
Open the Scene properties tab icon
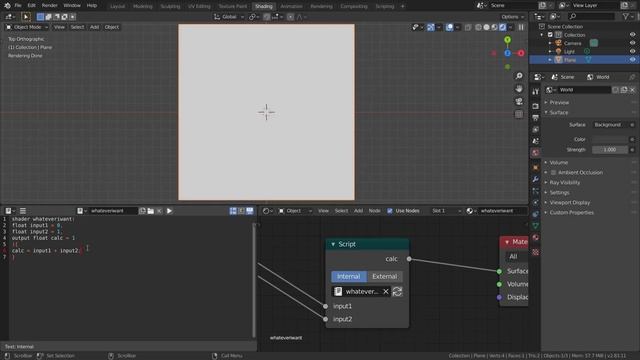pyautogui.click(x=536, y=141)
